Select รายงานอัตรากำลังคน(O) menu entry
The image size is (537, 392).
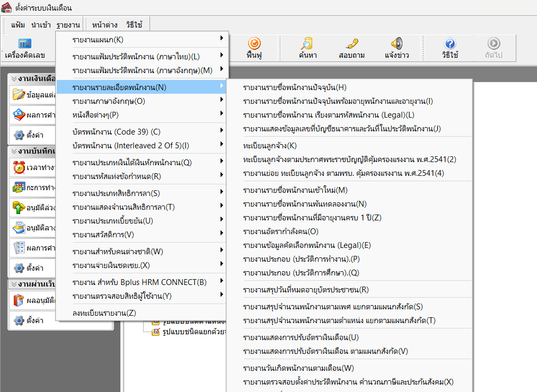pos(280,231)
